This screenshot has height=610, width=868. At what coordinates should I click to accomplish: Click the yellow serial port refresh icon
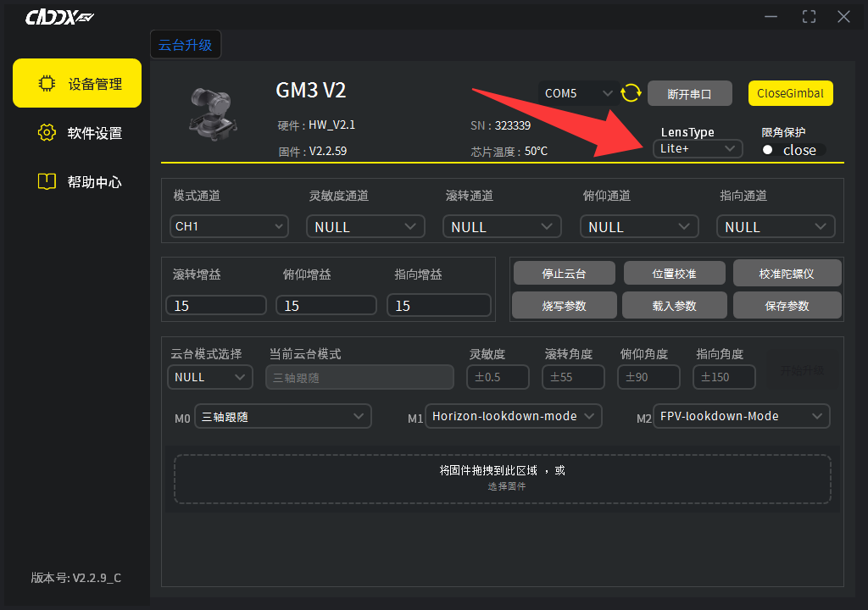click(631, 93)
